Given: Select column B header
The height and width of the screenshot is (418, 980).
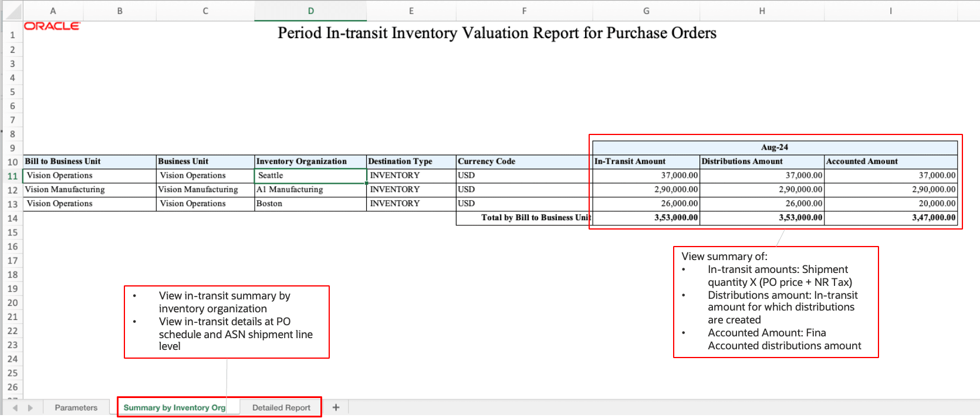Looking at the screenshot, I should click(120, 11).
